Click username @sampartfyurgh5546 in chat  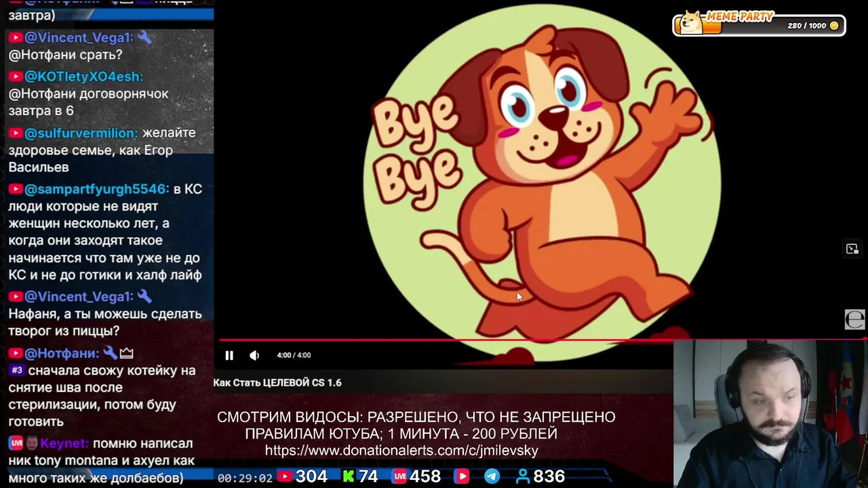tap(97, 189)
